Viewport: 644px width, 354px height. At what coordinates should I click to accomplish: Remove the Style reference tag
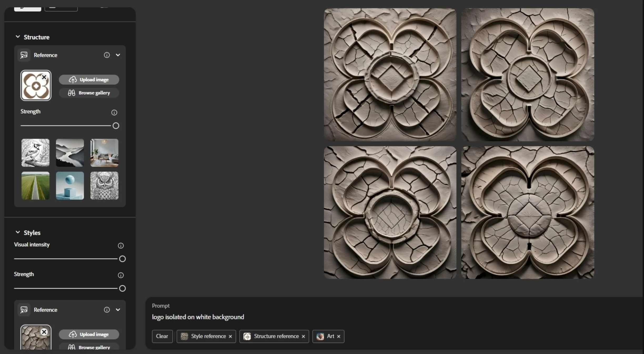[x=230, y=336]
